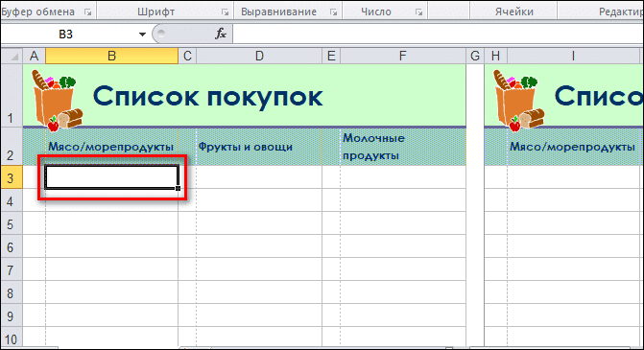Select column A header
This screenshot has width=644, height=350.
[35, 56]
